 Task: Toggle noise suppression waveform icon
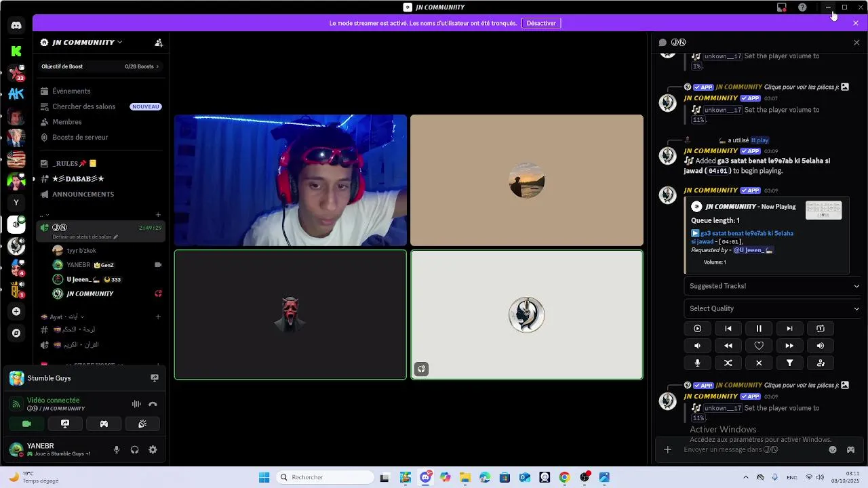point(136,404)
